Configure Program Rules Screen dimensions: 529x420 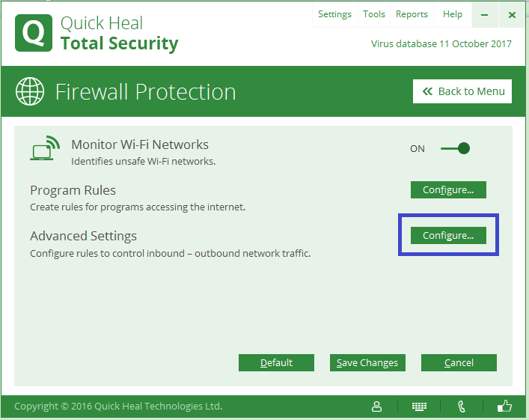(448, 190)
